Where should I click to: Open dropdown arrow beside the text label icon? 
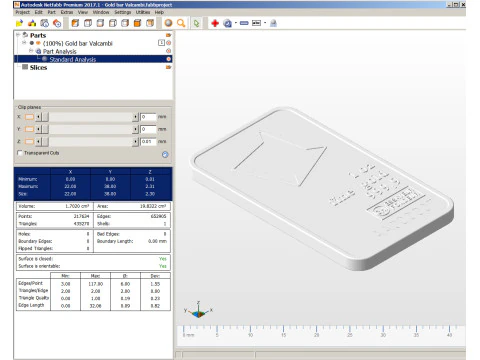point(265,23)
